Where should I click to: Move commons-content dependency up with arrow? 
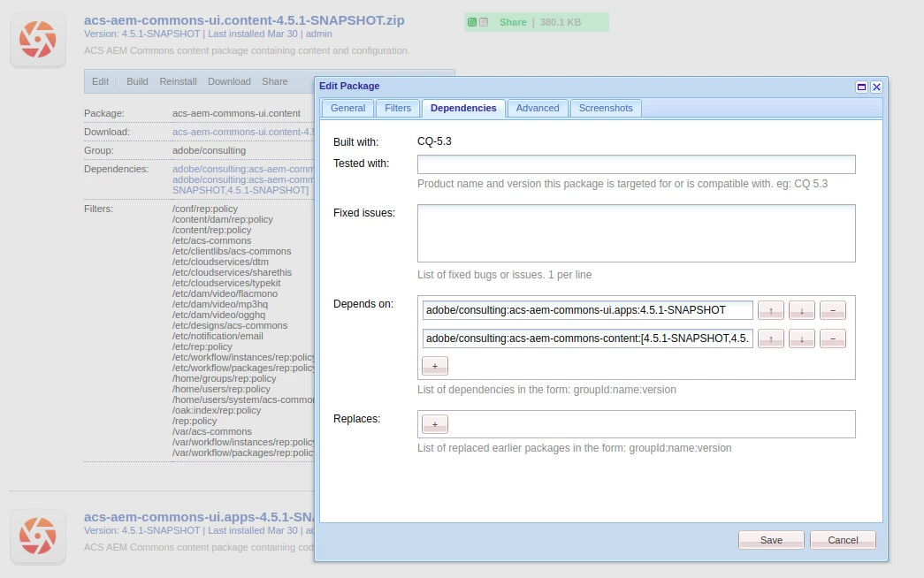coord(770,338)
